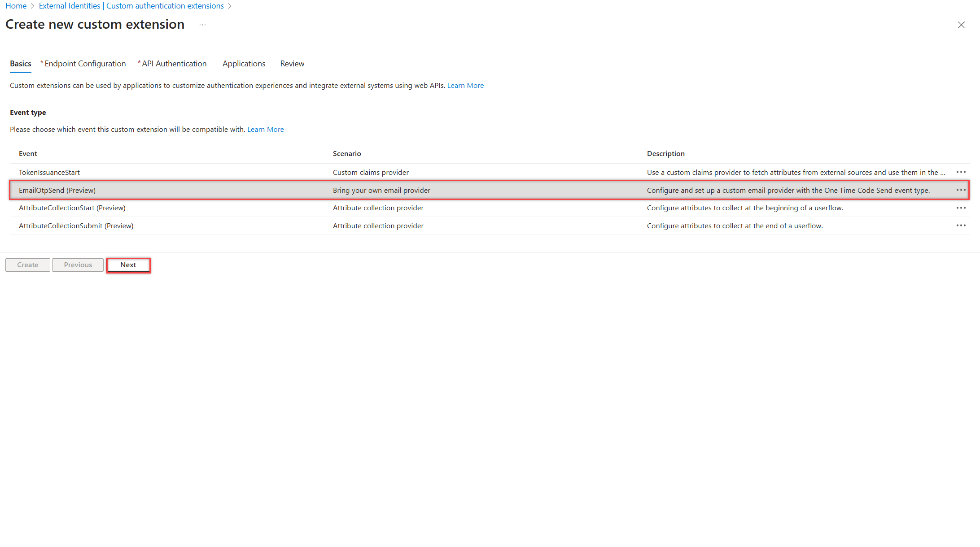Open Learn More link under Event type

pyautogui.click(x=266, y=129)
